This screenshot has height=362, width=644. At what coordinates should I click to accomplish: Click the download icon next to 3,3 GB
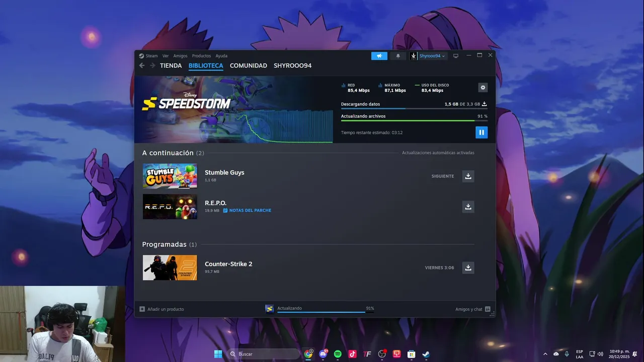coord(484,104)
